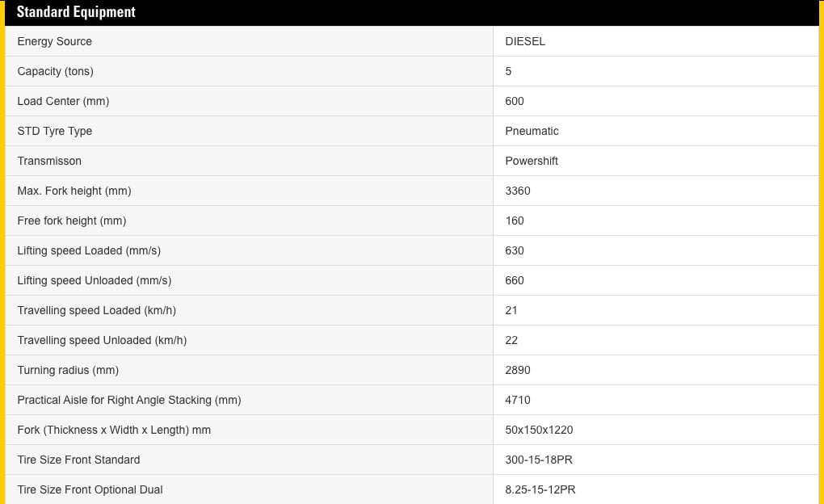Select the Turning radius value 2890
The width and height of the screenshot is (824, 504).
point(518,370)
